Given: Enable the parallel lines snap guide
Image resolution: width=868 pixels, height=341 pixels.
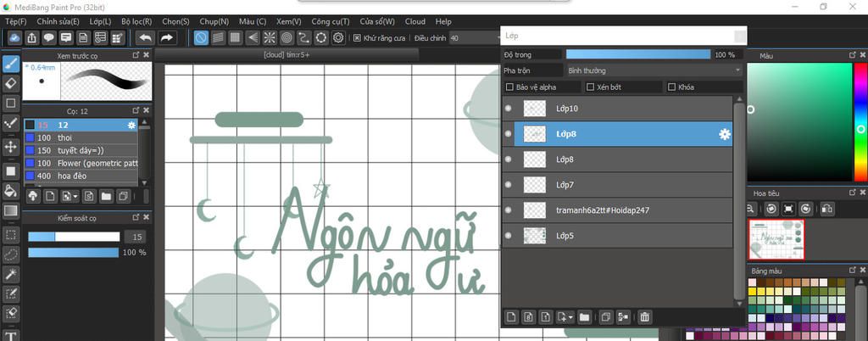Looking at the screenshot, I should point(218,37).
